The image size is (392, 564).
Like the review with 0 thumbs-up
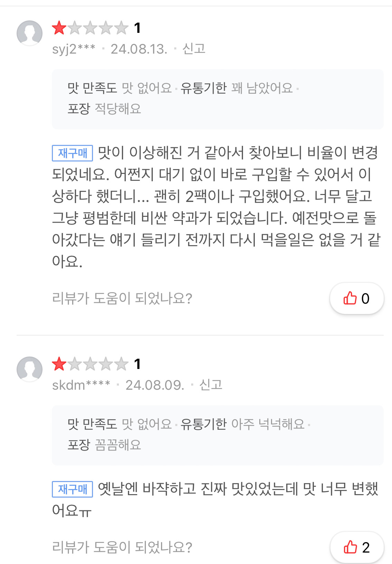click(x=356, y=298)
